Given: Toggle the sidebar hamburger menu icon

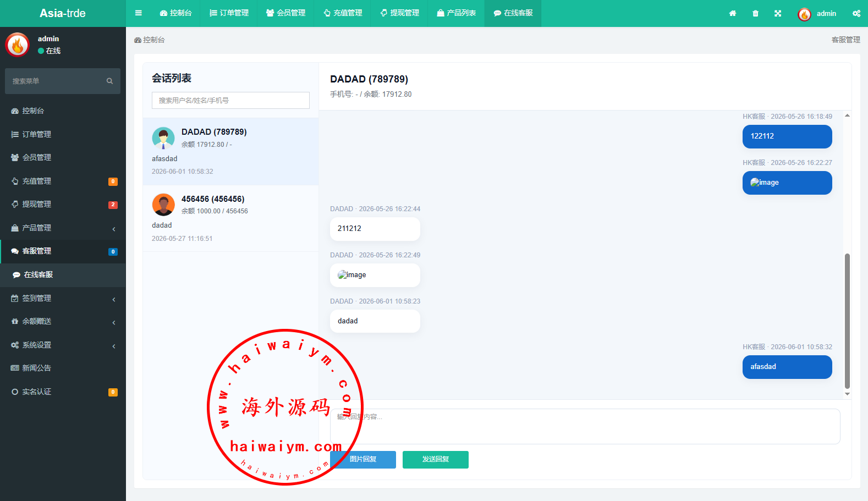Looking at the screenshot, I should point(139,13).
